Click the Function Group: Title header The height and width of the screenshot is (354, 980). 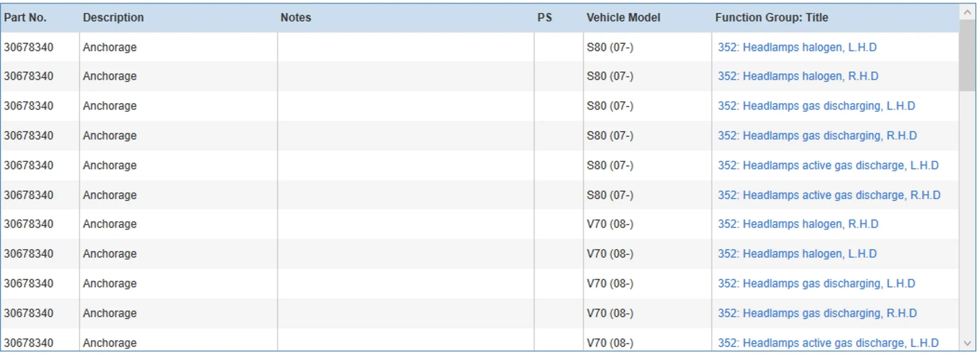(771, 18)
